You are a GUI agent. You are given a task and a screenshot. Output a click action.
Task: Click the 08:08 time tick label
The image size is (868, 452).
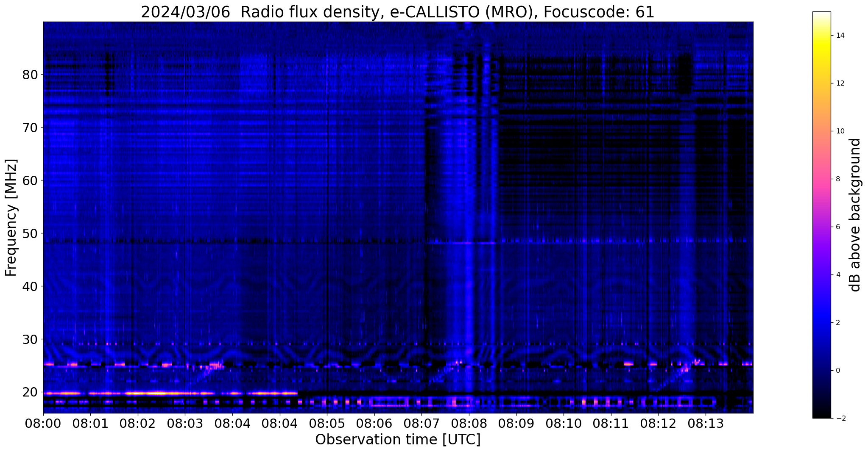pyautogui.click(x=469, y=424)
